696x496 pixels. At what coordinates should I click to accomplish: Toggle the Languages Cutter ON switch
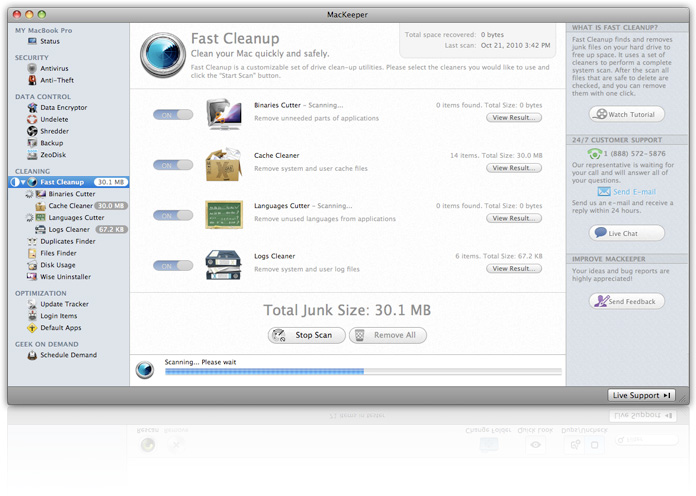click(173, 216)
